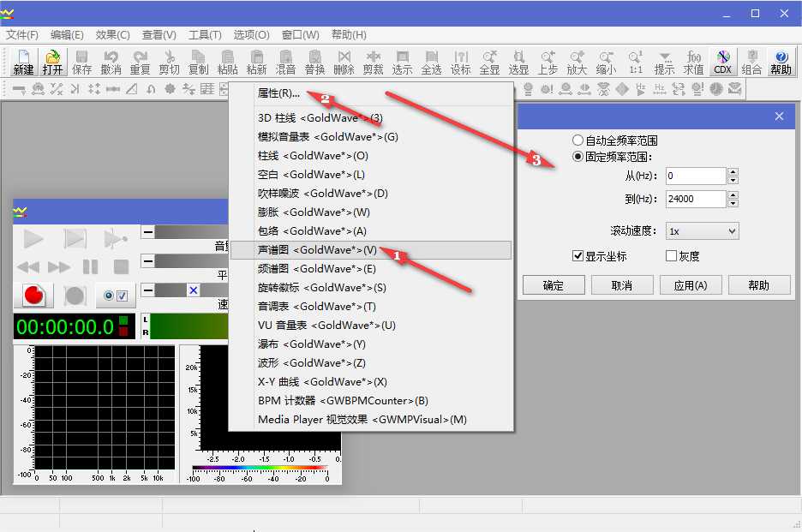The width and height of the screenshot is (802, 532).
Task: Click the 1:1 zoom icon
Action: 636,62
